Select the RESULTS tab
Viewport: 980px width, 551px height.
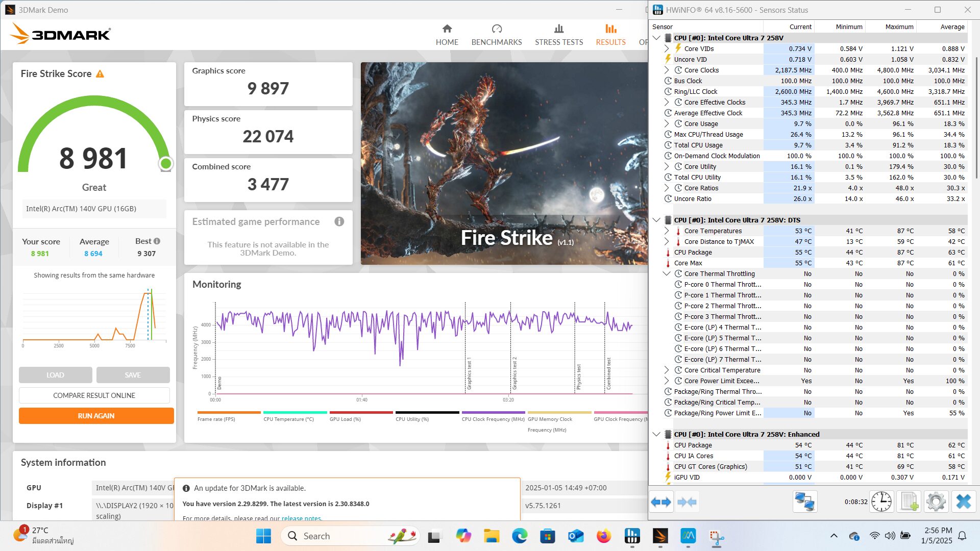point(610,35)
